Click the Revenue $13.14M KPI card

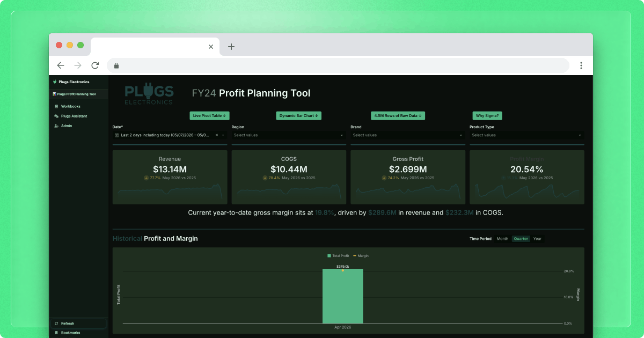tap(170, 177)
